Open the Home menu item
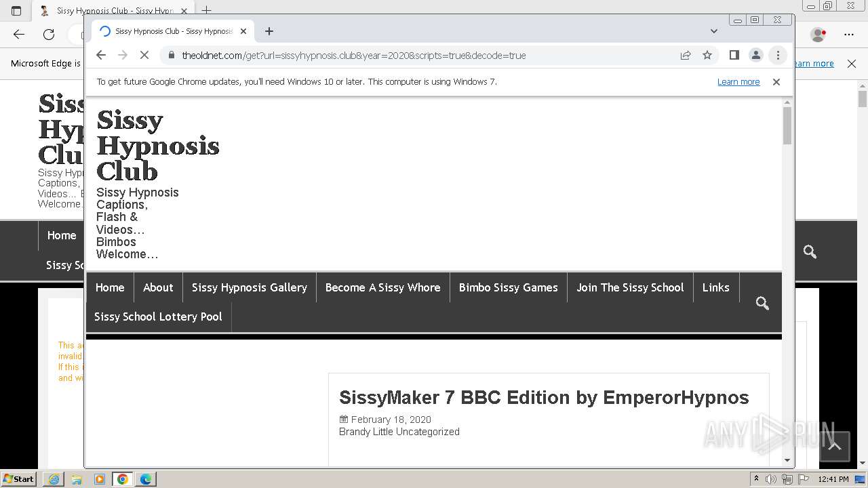This screenshot has width=868, height=488. [110, 287]
